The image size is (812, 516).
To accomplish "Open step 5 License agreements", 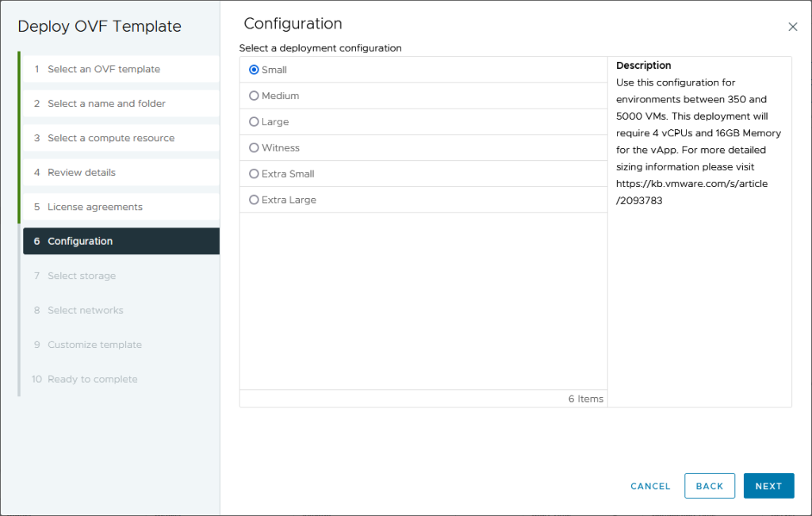I will tap(121, 207).
